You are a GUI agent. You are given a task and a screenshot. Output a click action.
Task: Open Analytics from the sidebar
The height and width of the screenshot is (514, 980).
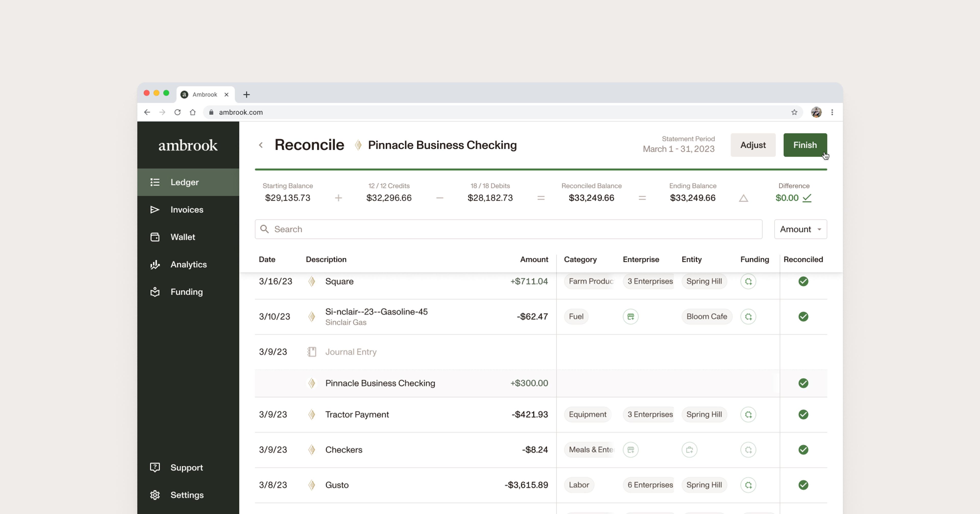(188, 264)
